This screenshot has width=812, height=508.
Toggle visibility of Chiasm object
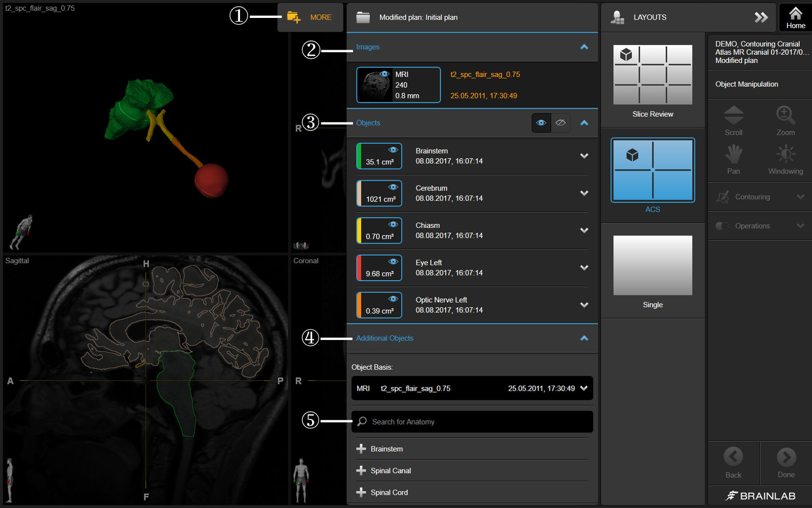click(x=393, y=224)
